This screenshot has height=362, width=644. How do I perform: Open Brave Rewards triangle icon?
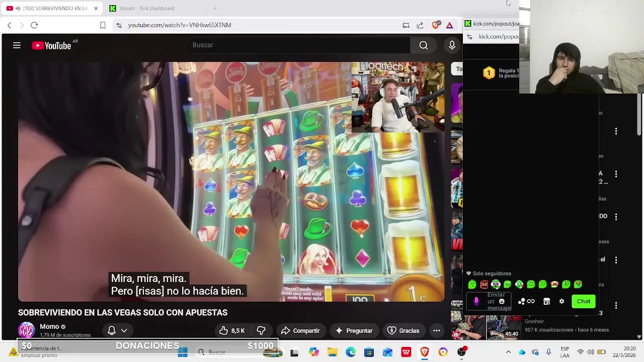click(x=449, y=25)
